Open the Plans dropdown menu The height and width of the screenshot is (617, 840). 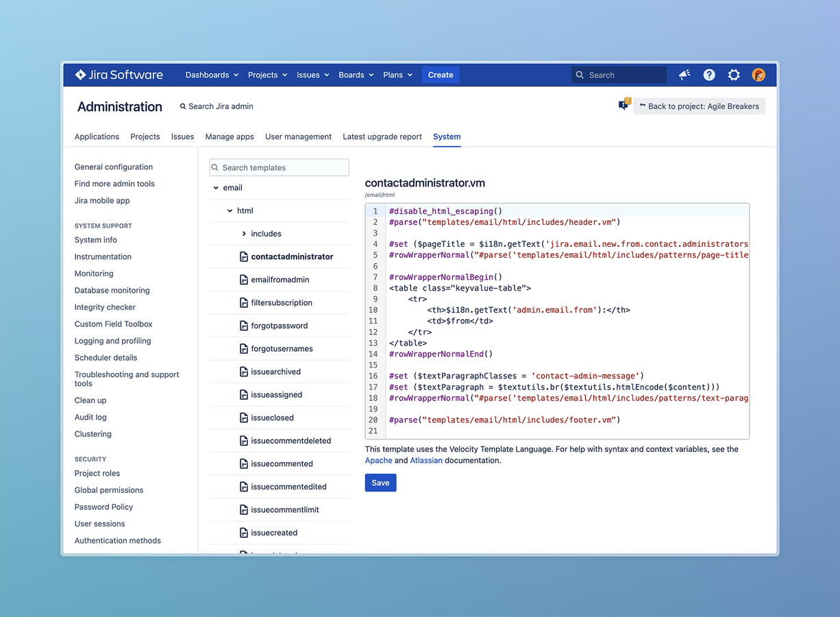pos(398,75)
